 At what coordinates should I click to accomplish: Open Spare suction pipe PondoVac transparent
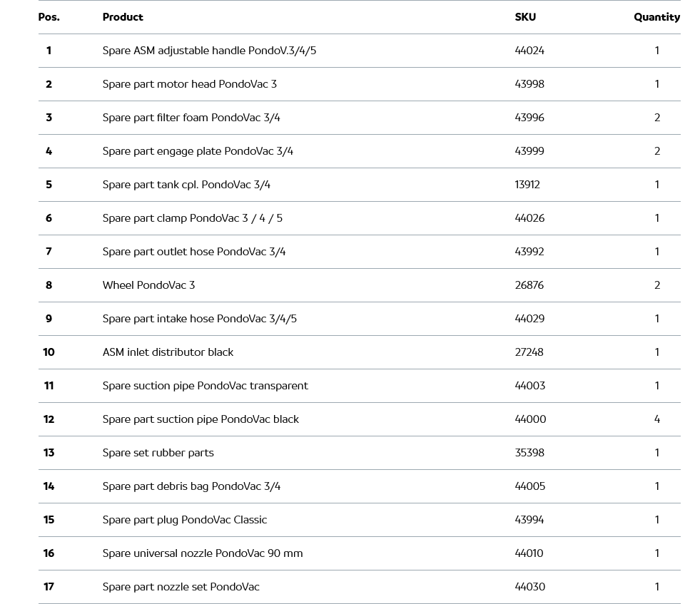205,386
